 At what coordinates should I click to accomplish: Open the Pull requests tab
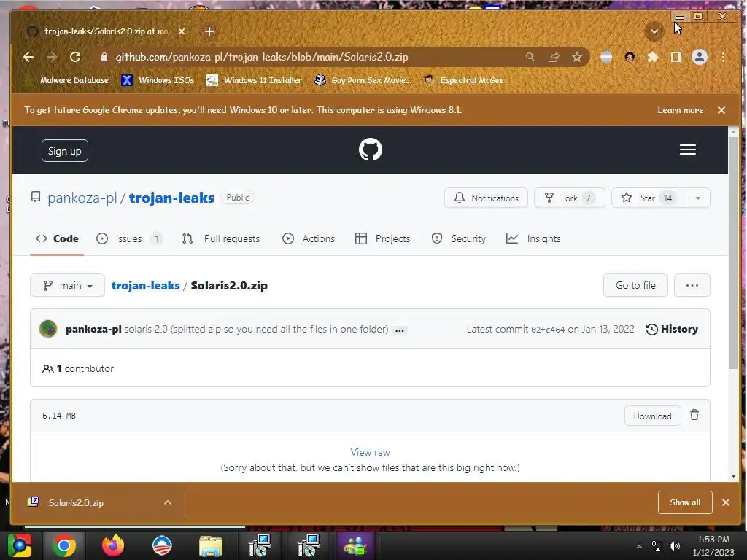220,238
